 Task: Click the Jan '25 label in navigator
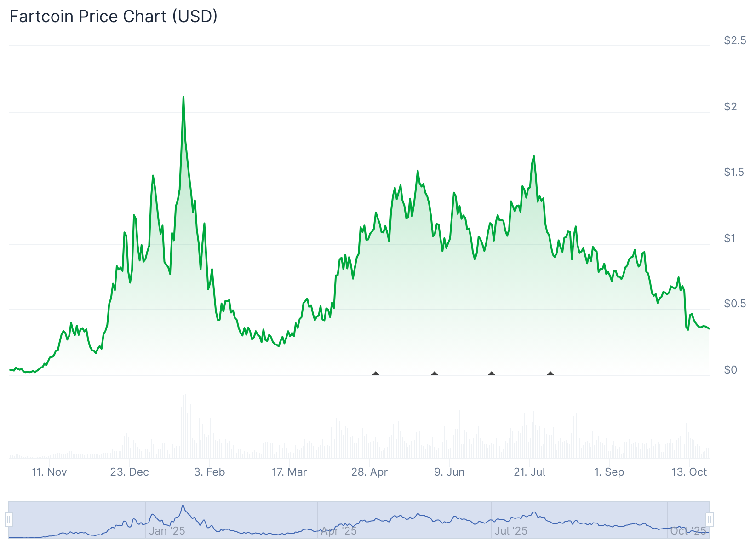tap(166, 531)
